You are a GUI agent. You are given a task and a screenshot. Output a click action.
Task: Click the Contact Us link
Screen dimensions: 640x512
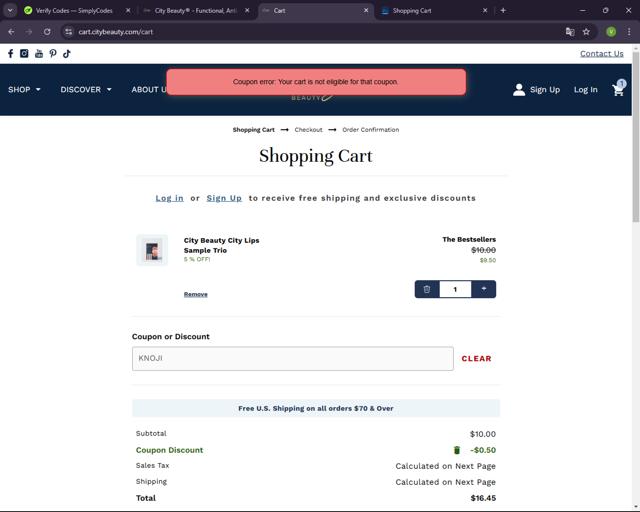(602, 53)
